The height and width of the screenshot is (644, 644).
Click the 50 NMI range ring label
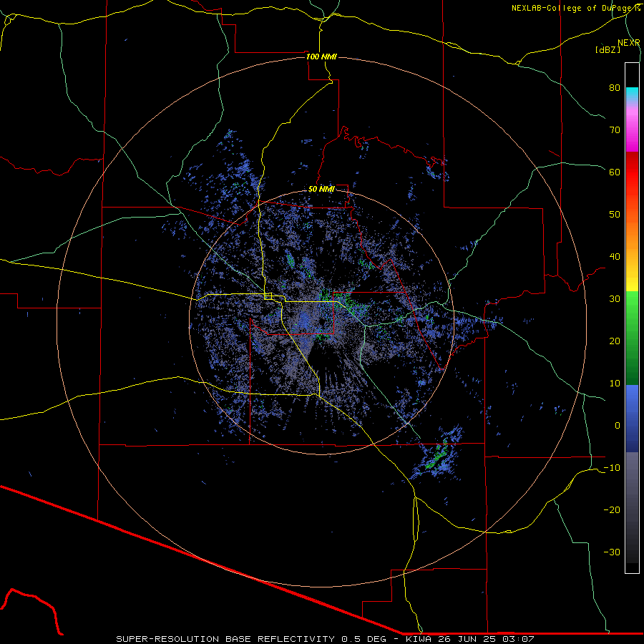pos(321,189)
